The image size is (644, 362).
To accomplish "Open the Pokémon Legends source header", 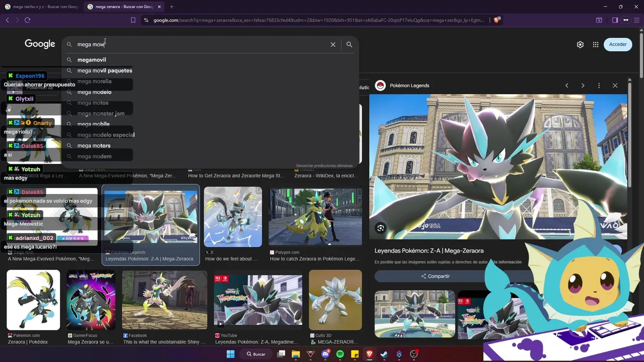I will [x=404, y=85].
